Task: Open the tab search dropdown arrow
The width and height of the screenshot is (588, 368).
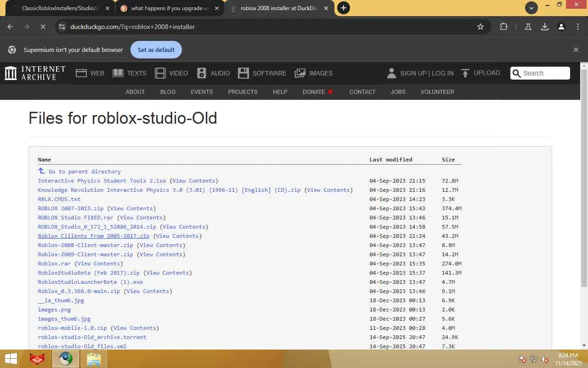Action: pyautogui.click(x=531, y=8)
